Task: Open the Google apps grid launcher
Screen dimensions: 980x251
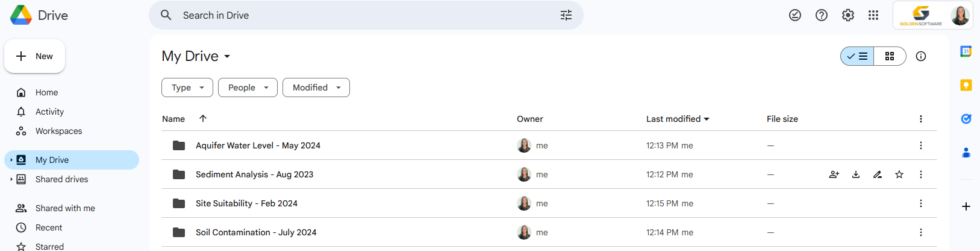Action: (873, 15)
